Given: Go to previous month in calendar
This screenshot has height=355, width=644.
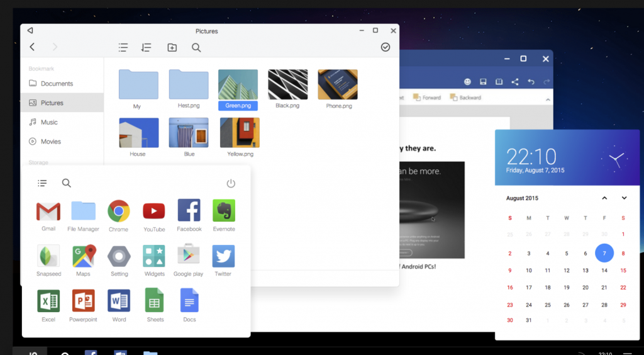Looking at the screenshot, I should click(x=604, y=198).
